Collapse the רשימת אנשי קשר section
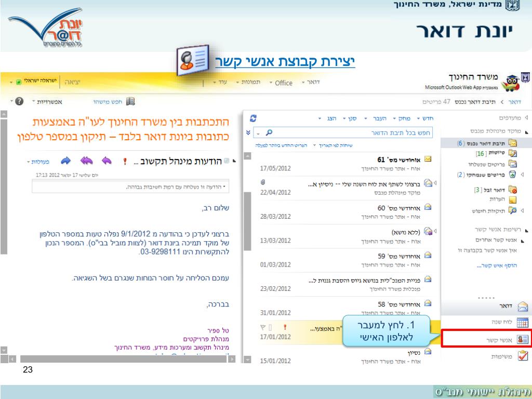Image resolution: width=532 pixels, height=399 pixels. (527, 230)
